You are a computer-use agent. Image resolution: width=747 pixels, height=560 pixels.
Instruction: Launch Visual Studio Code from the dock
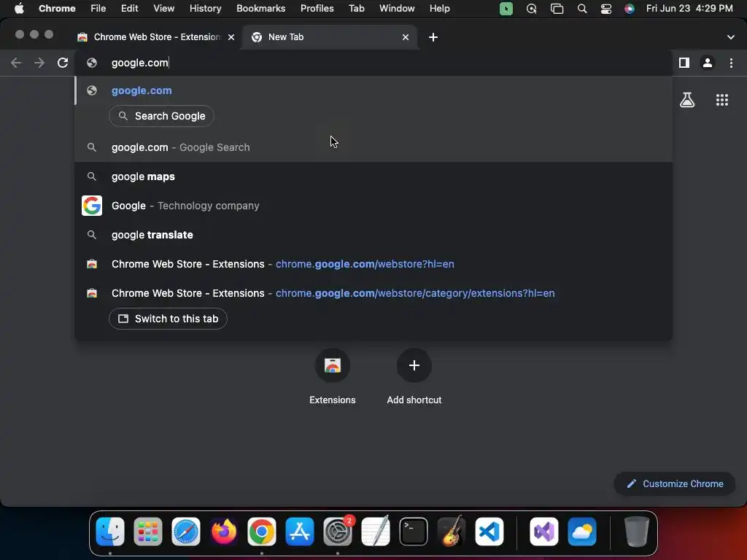pyautogui.click(x=489, y=532)
